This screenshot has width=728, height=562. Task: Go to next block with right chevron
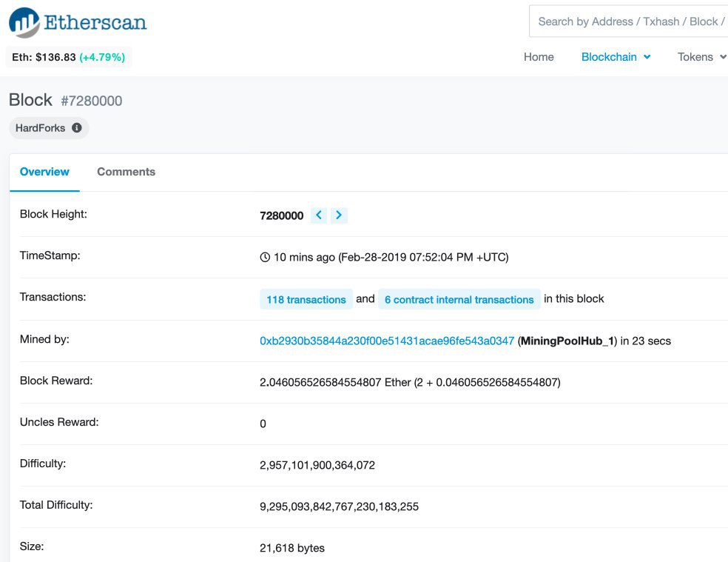coord(339,215)
